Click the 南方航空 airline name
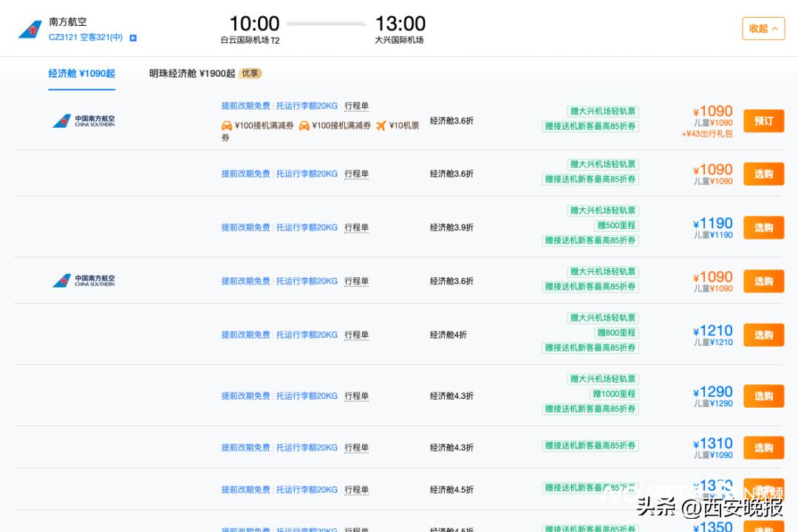This screenshot has height=532, width=798. (68, 22)
